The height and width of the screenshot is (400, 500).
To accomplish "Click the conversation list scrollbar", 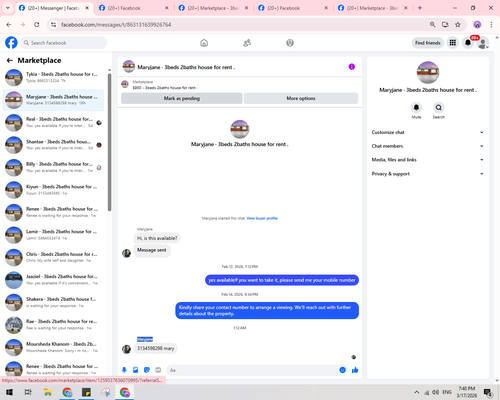I will (x=109, y=142).
